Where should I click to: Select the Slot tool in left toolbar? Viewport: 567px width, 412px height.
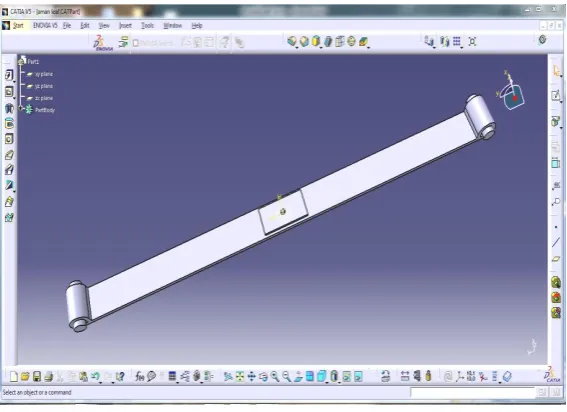pos(9,170)
